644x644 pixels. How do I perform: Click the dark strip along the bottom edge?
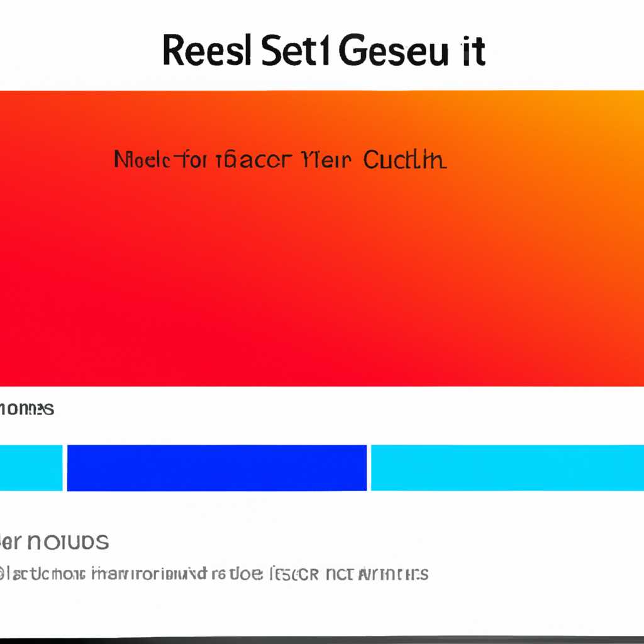coord(322,640)
